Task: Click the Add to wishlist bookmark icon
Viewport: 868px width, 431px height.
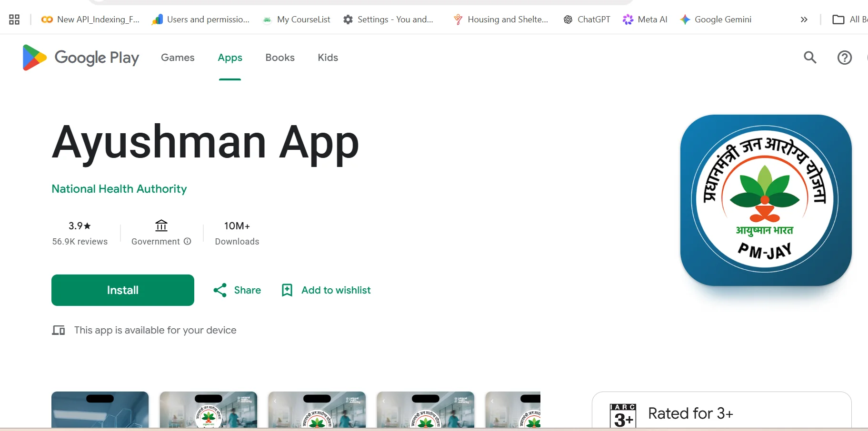Action: (287, 290)
